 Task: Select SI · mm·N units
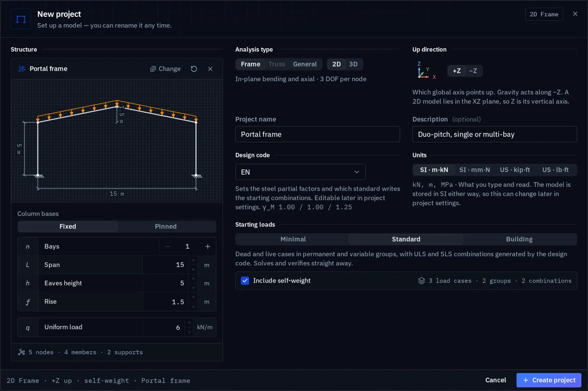point(475,170)
